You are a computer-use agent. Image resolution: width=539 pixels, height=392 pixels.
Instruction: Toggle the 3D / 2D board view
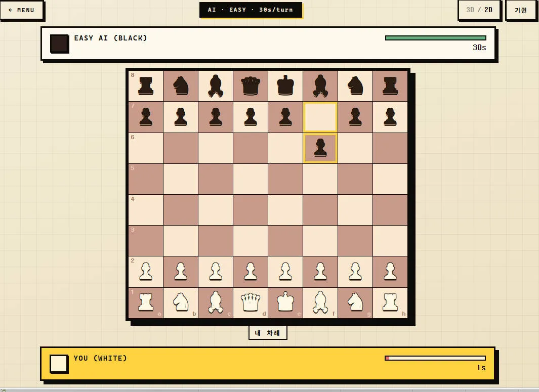tap(479, 10)
